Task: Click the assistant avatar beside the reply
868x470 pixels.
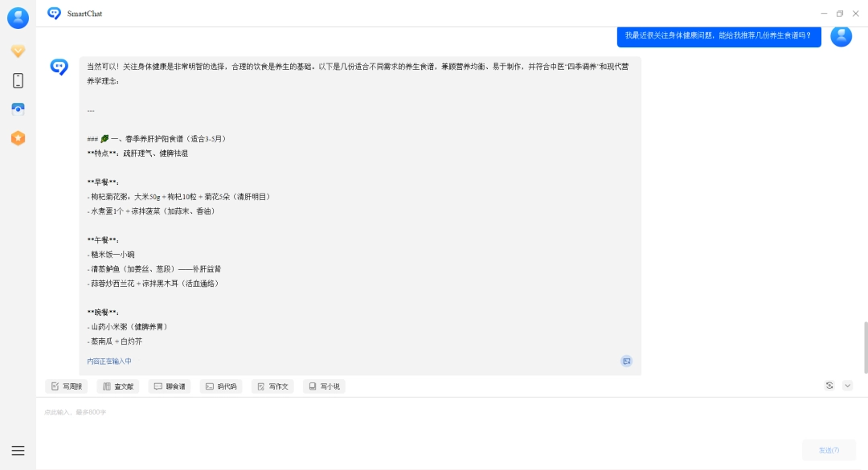Action: [57, 67]
